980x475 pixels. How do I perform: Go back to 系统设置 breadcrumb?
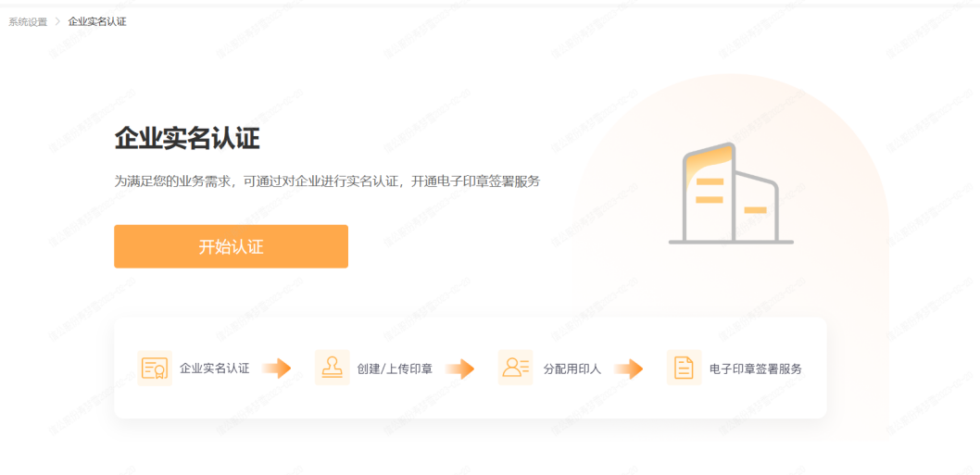click(x=28, y=22)
